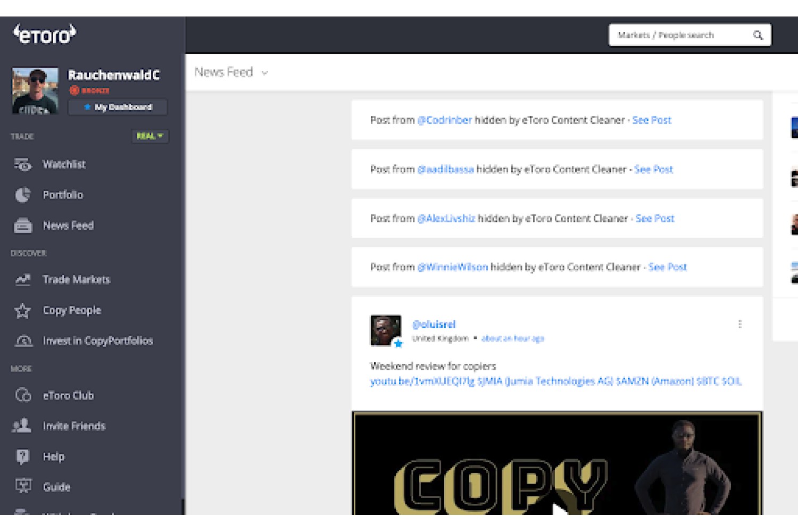Open @WinnieWilson profile link
Screen dimensions: 798x532
coord(453,267)
